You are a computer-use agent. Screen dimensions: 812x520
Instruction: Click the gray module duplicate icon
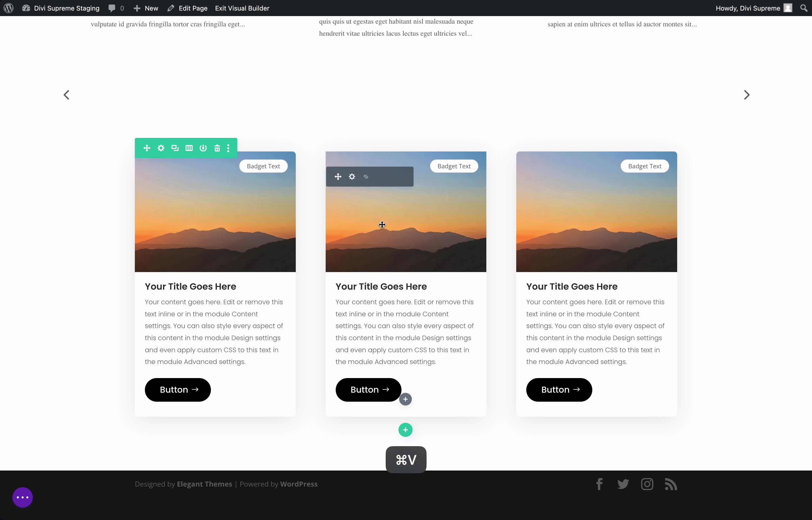366,177
